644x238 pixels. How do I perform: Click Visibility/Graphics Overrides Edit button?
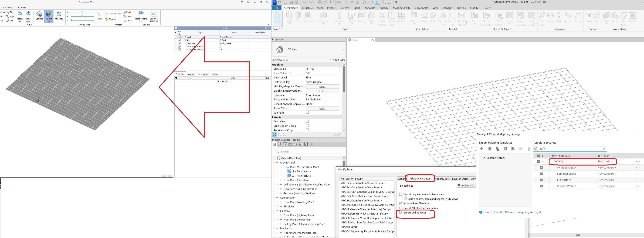(x=322, y=87)
